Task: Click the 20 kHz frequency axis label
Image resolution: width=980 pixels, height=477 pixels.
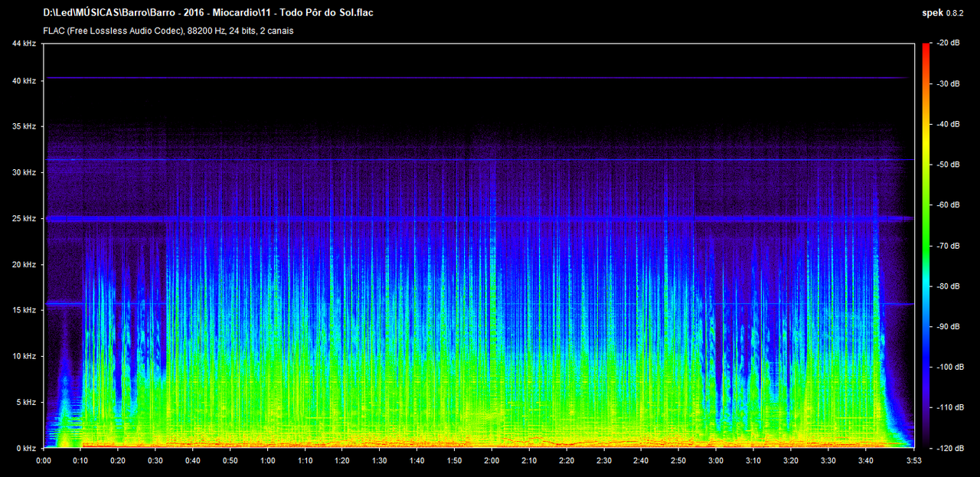Action: [24, 264]
